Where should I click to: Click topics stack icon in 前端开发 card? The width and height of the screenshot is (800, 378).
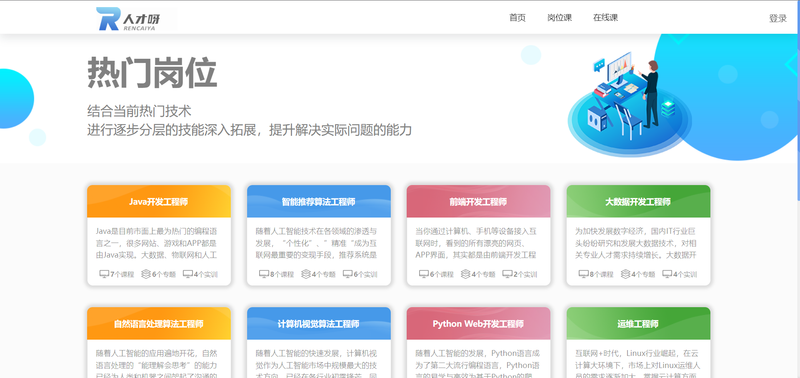pyautogui.click(x=465, y=274)
